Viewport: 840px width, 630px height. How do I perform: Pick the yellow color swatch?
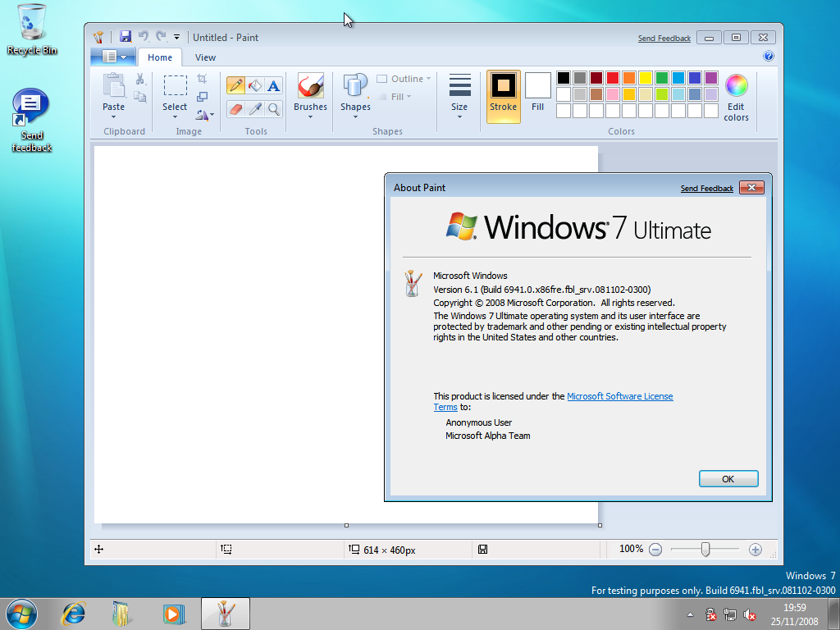click(x=646, y=78)
